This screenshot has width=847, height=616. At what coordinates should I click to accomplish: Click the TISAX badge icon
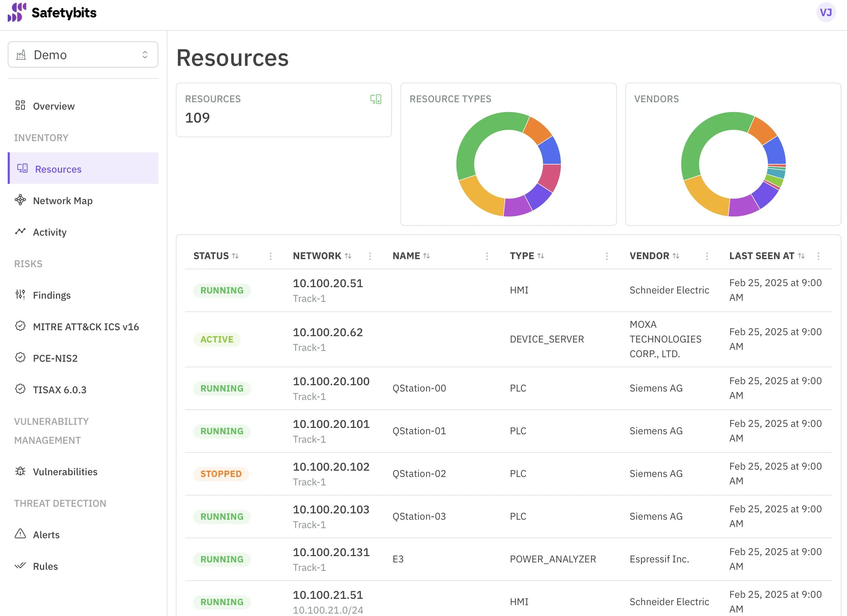click(20, 389)
